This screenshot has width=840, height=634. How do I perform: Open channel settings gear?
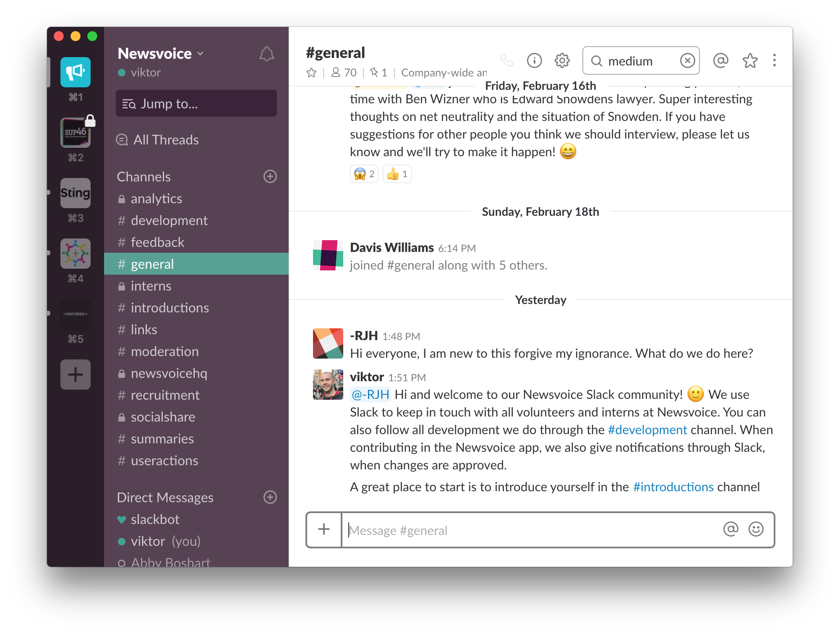click(x=562, y=60)
